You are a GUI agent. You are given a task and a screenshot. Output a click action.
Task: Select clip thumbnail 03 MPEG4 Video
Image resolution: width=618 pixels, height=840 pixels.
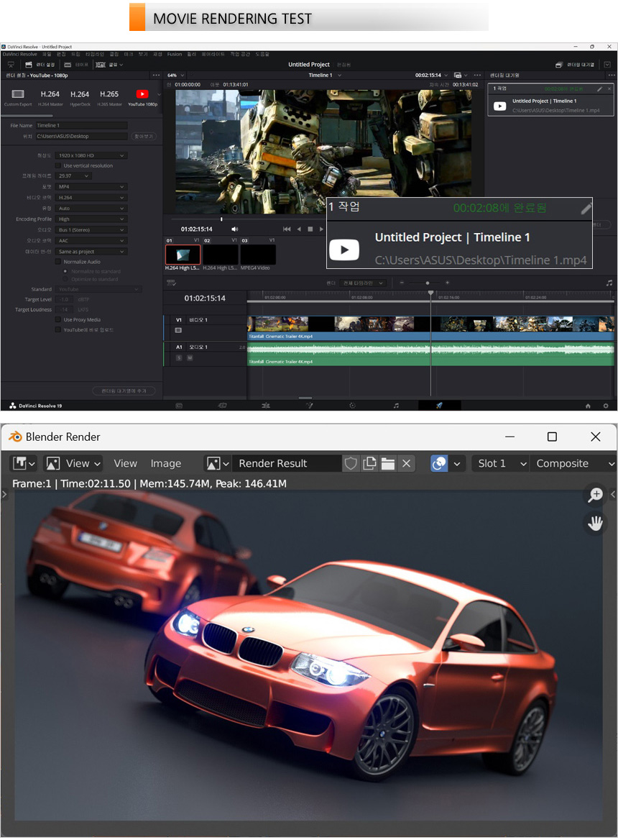tap(259, 255)
